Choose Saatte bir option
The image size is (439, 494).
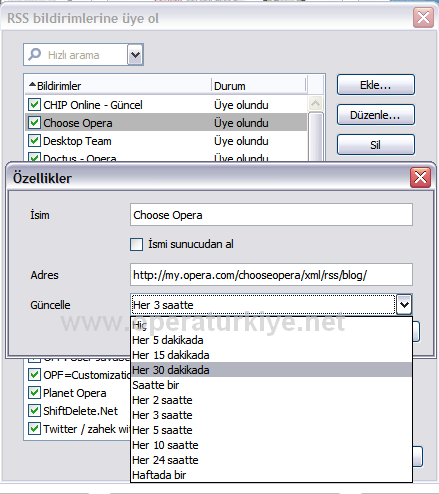(271, 385)
